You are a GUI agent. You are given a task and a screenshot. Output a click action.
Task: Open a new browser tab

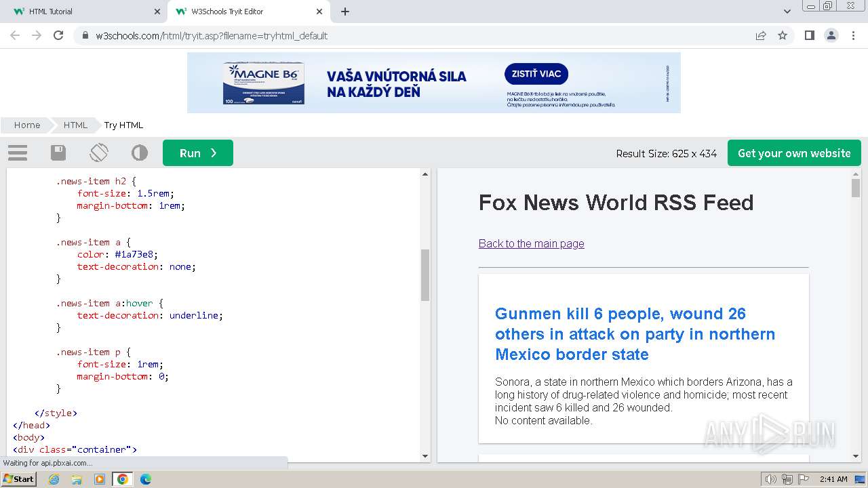coord(344,12)
